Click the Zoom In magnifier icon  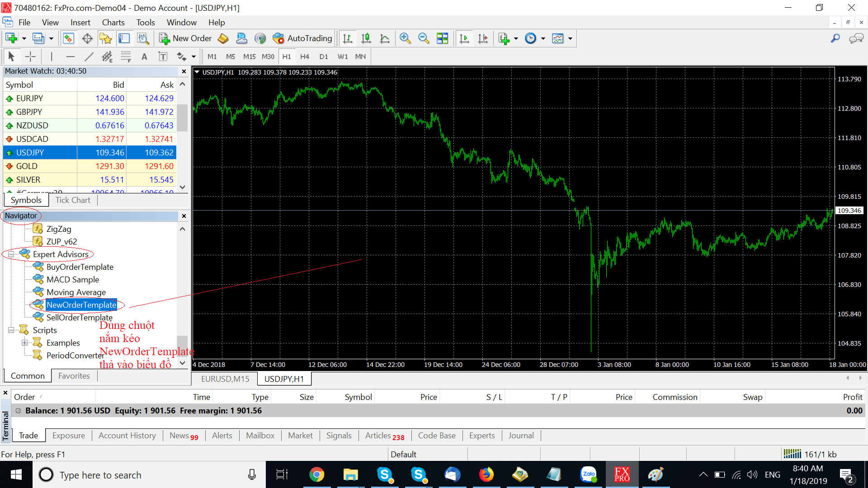tap(405, 38)
